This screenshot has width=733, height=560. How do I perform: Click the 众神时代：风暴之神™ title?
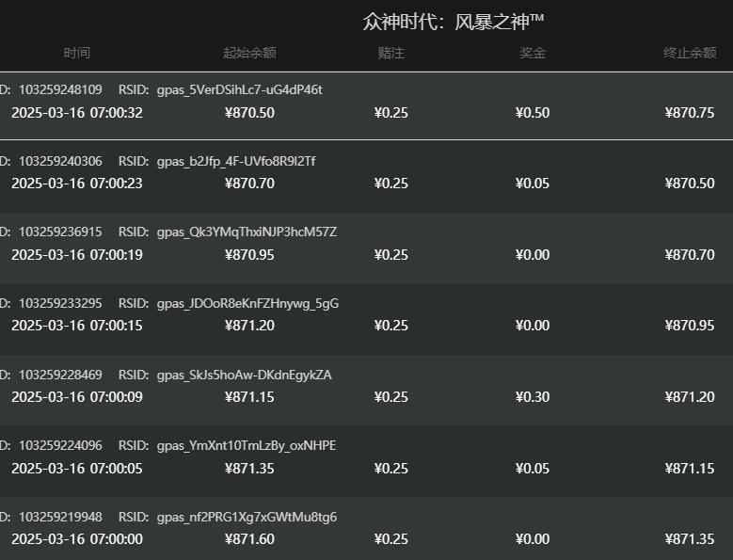pyautogui.click(x=454, y=22)
